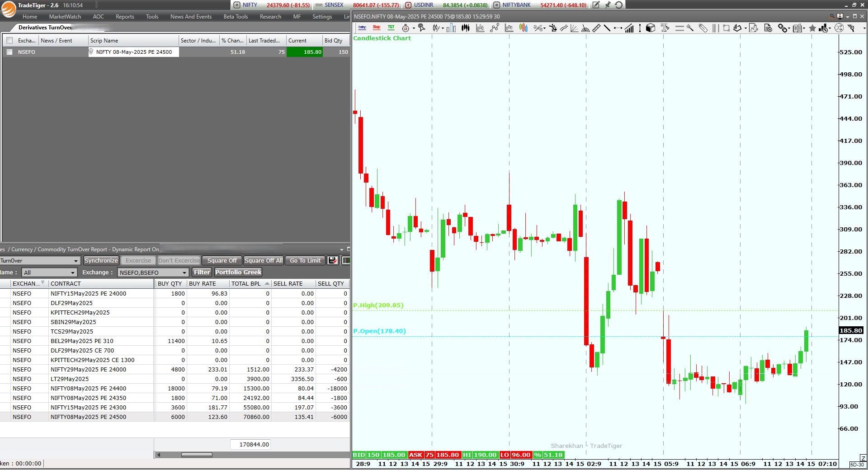The image size is (868, 470).
Task: Expand the scissors tool dropdown arrow
Action: tap(545, 28)
